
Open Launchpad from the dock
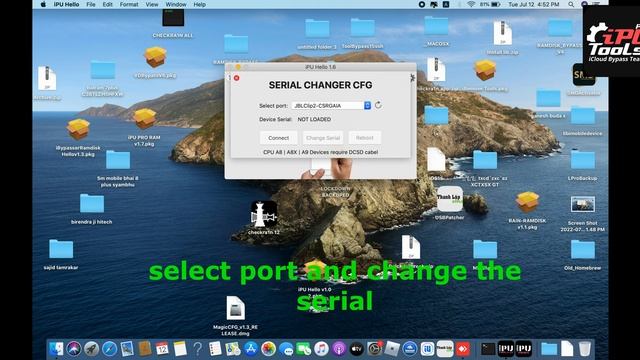pyautogui.click(x=91, y=349)
